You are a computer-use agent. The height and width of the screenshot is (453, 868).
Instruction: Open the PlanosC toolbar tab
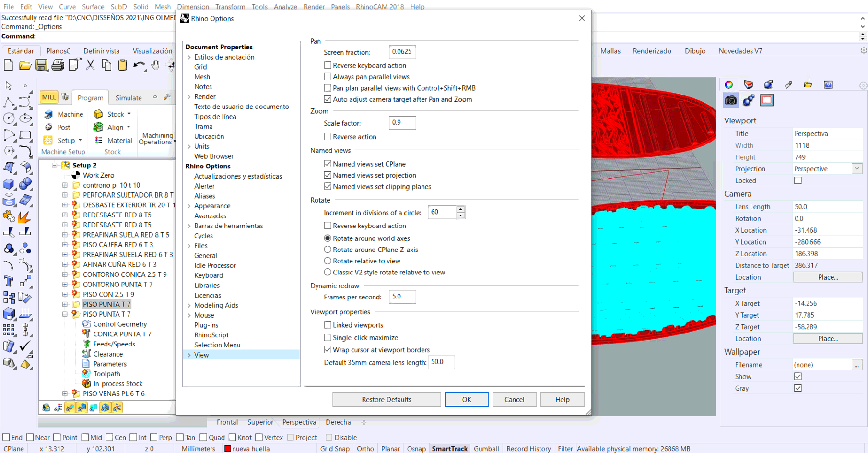[x=59, y=51]
